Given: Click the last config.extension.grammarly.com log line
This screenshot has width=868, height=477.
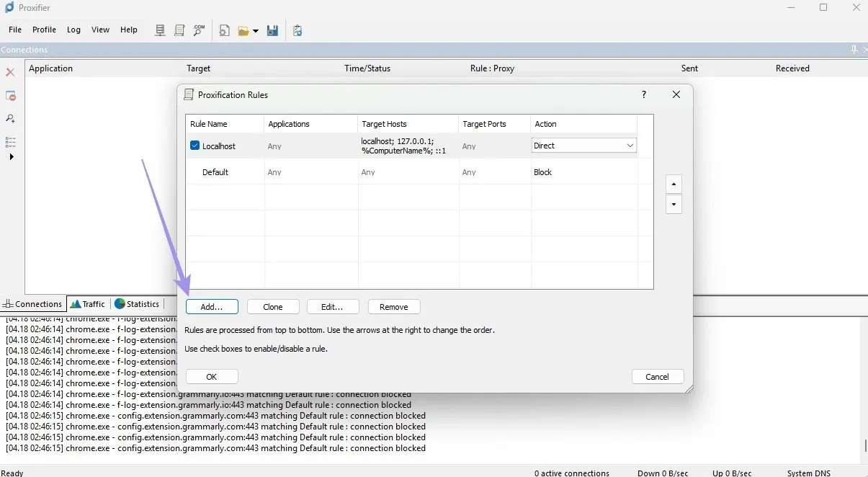Looking at the screenshot, I should tap(215, 448).
